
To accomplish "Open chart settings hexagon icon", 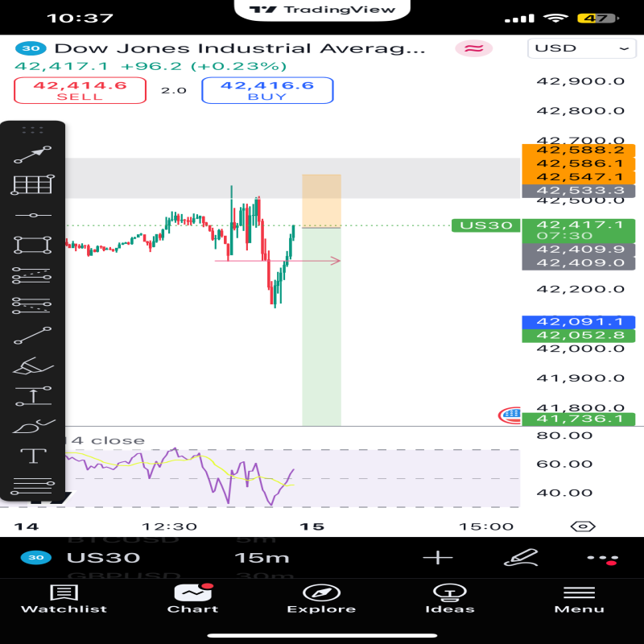I will [x=582, y=526].
